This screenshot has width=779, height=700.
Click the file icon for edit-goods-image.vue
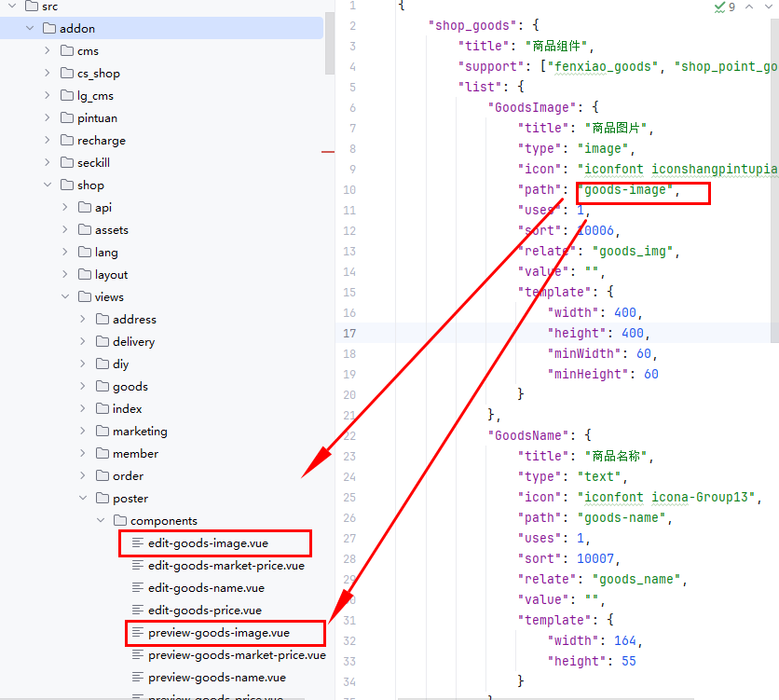coord(138,542)
